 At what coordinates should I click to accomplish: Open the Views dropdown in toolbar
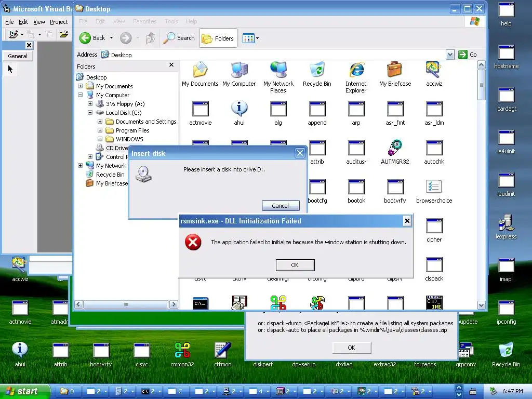pos(250,38)
